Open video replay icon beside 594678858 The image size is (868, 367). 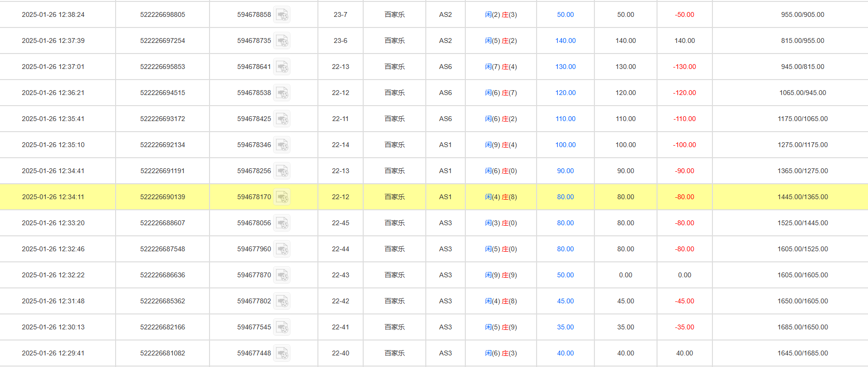click(282, 15)
